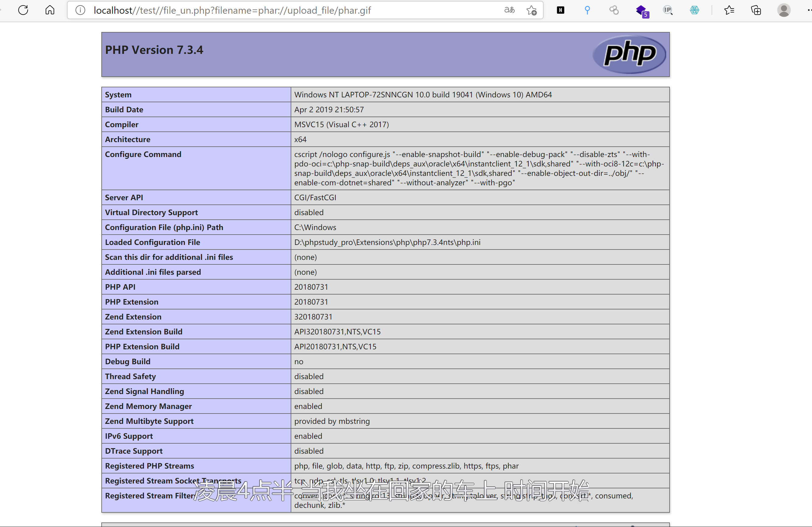This screenshot has height=527, width=812.
Task: Click the teal spider web extension
Action: (x=694, y=10)
